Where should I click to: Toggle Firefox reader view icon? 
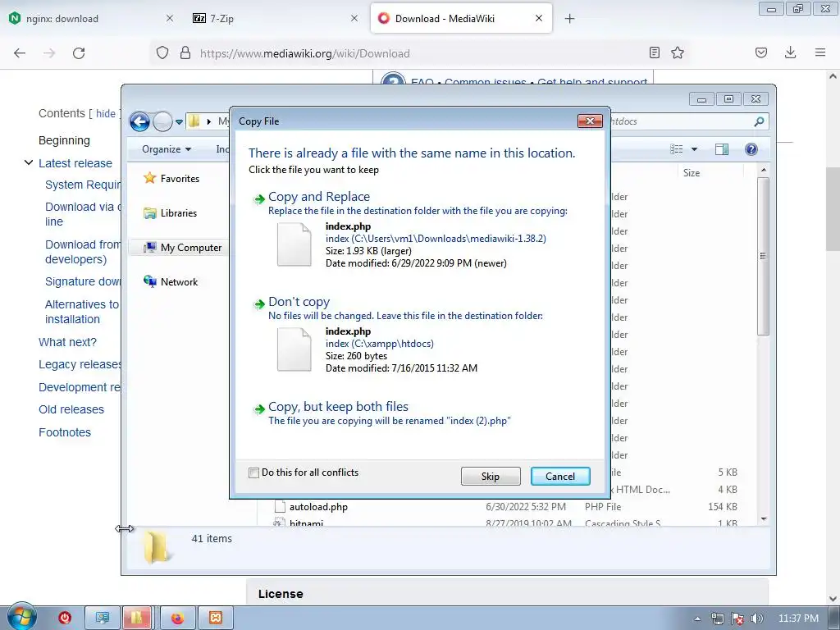(x=654, y=52)
